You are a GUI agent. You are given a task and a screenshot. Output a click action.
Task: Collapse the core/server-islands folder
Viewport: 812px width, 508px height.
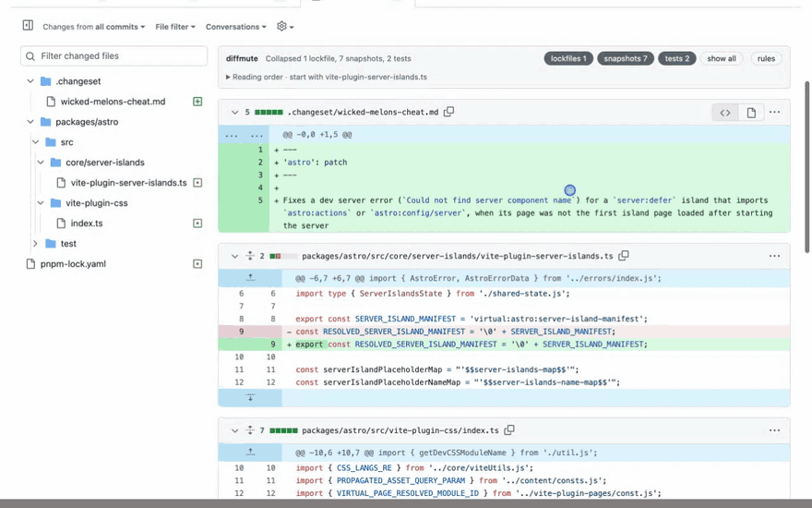click(x=41, y=163)
